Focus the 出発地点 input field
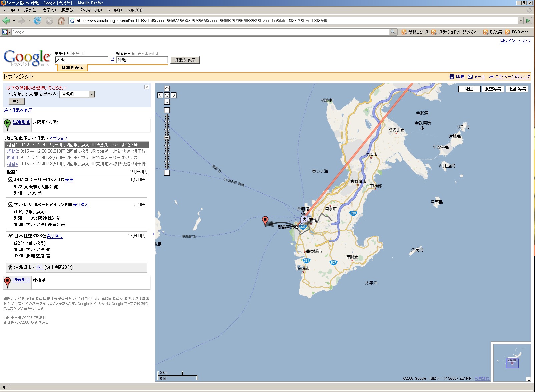Screen dimensions: 535x392 click(x=81, y=60)
